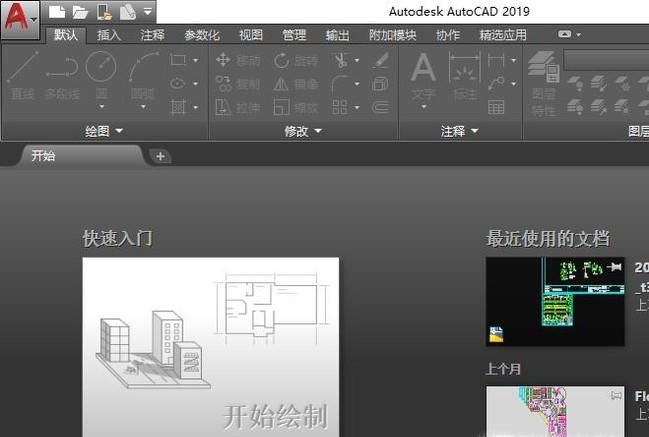Image resolution: width=649 pixels, height=437 pixels.
Task: Select the rectangle draw tool
Action: [178, 60]
